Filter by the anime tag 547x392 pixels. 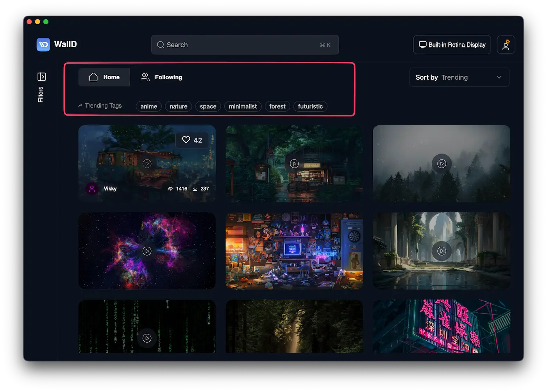(x=148, y=106)
